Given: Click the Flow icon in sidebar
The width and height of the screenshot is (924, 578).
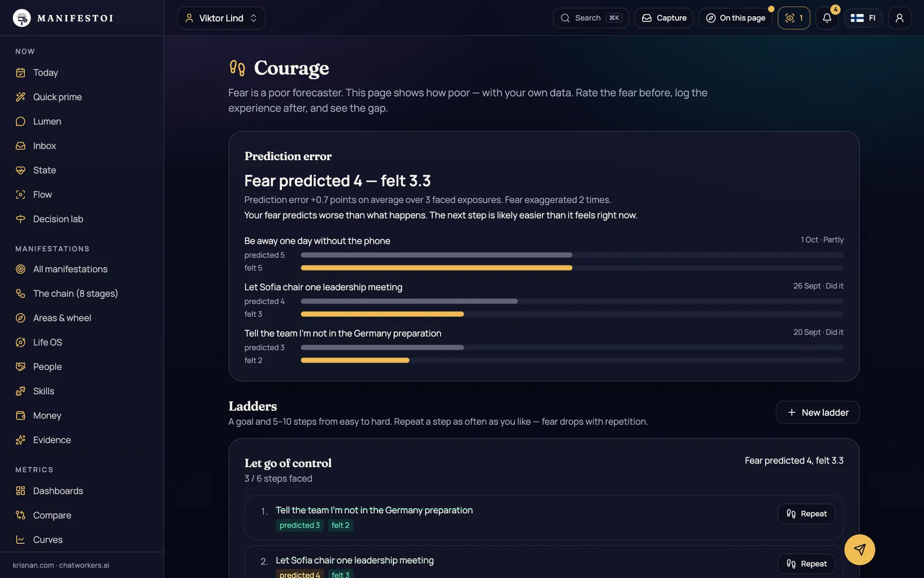Looking at the screenshot, I should point(21,195).
